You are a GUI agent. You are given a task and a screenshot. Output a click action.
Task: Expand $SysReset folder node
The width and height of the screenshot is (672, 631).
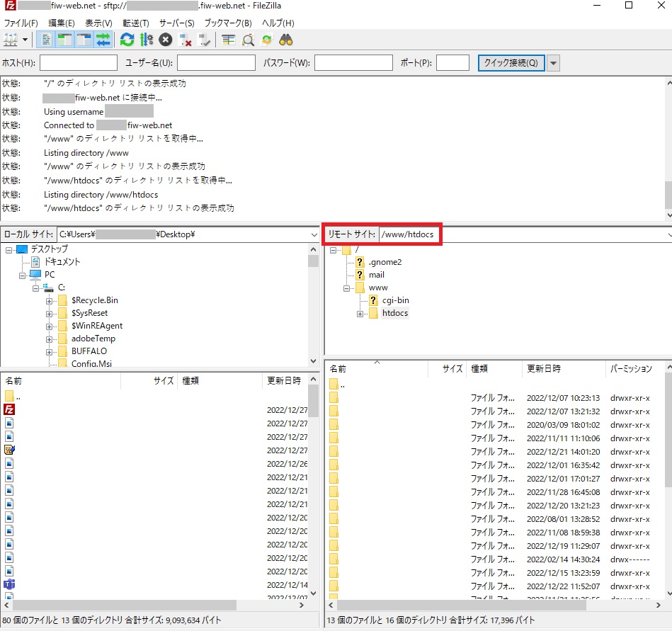(50, 314)
